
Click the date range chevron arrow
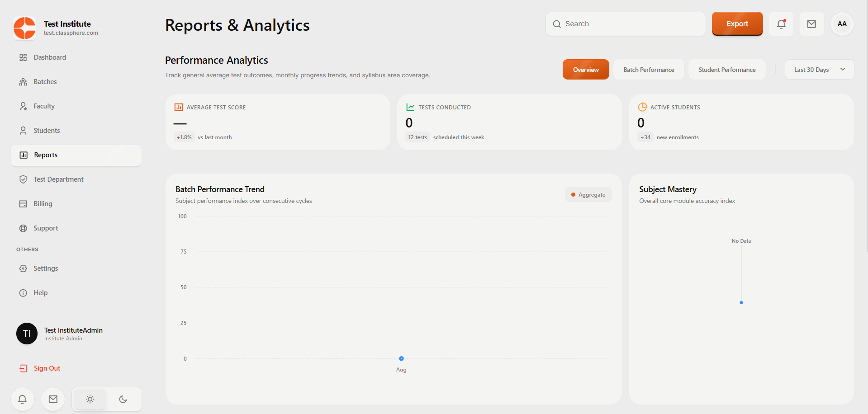coord(843,70)
